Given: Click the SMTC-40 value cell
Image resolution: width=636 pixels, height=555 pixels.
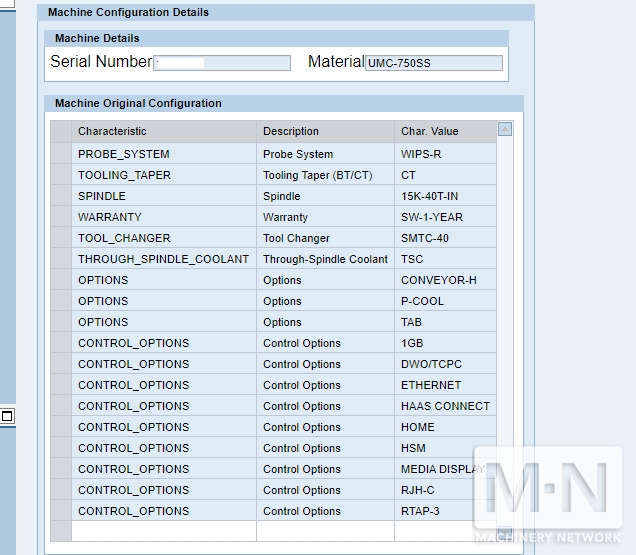Looking at the screenshot, I should click(x=445, y=238).
